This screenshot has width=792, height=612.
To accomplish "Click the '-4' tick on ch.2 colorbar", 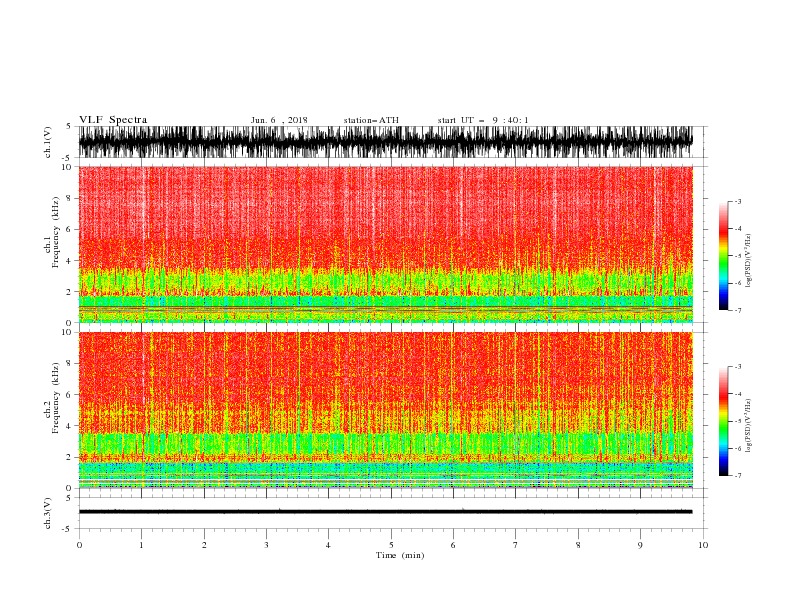I will point(737,394).
